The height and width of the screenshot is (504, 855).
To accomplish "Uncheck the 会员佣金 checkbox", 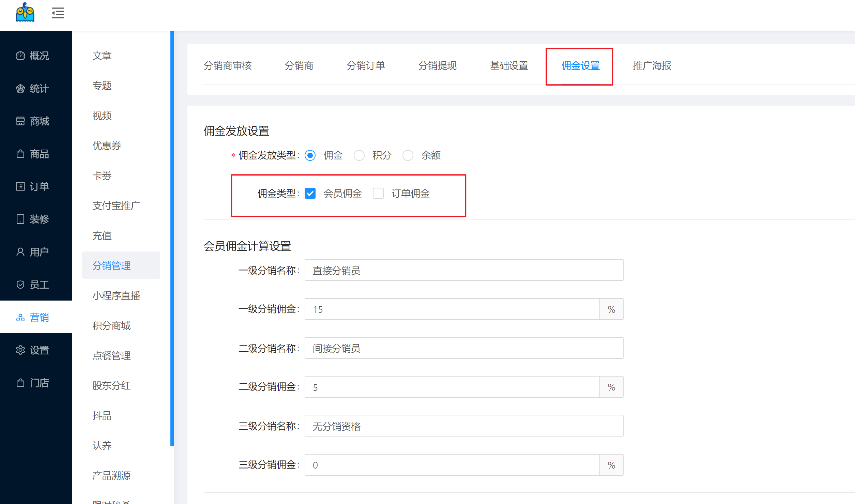I will click(310, 193).
